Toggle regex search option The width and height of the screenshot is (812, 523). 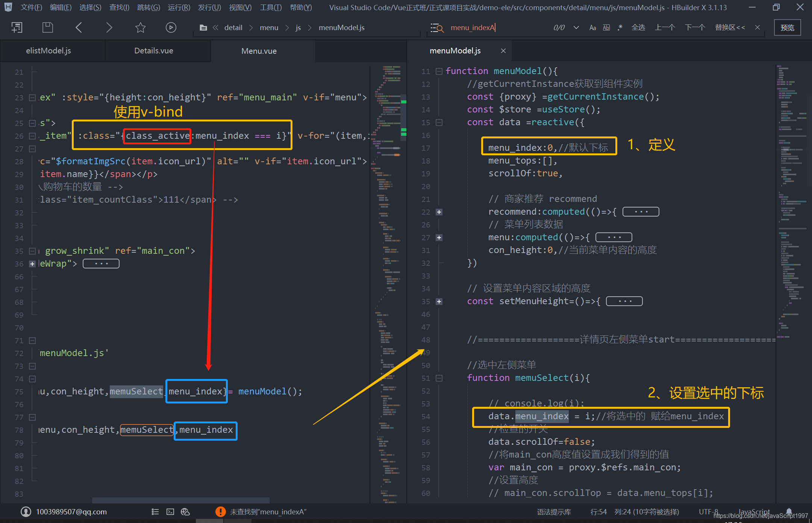point(620,27)
